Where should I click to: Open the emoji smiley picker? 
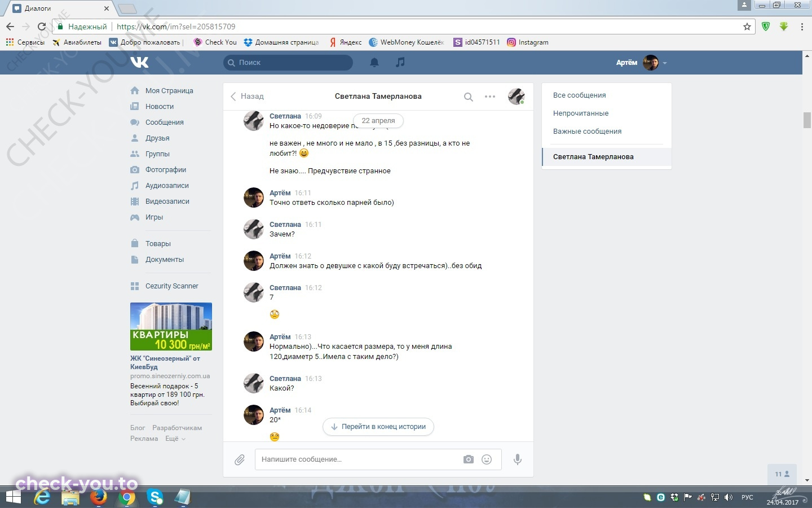click(487, 459)
